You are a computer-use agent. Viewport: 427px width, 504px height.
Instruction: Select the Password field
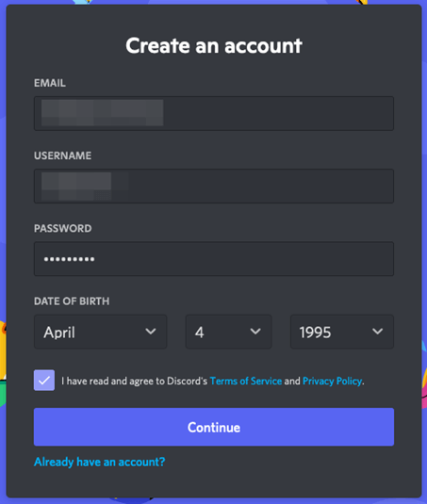214,259
